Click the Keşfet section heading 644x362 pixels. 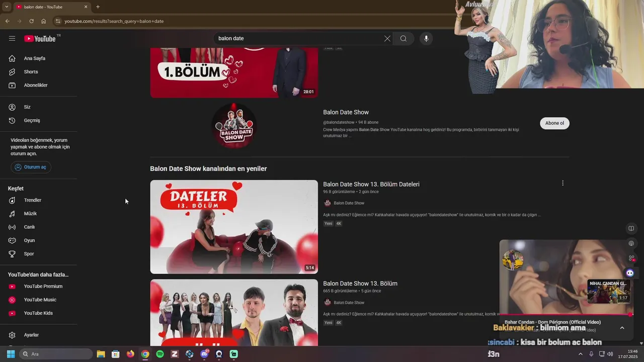pos(16,189)
